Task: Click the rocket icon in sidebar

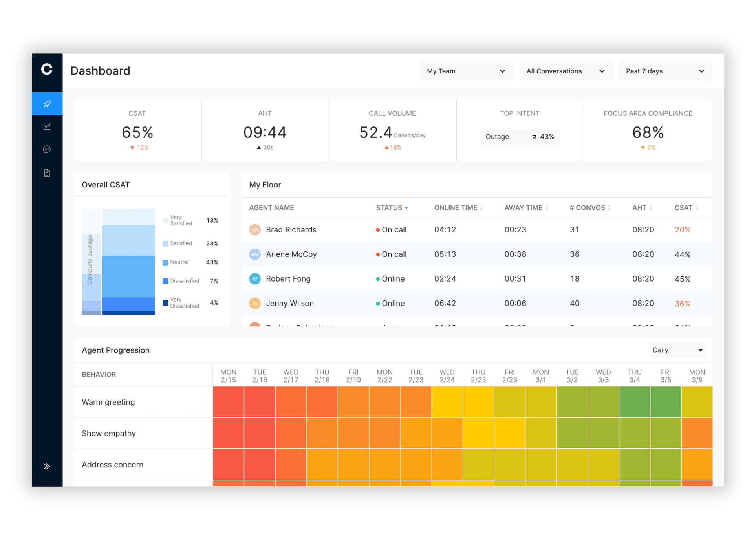Action: tap(47, 104)
